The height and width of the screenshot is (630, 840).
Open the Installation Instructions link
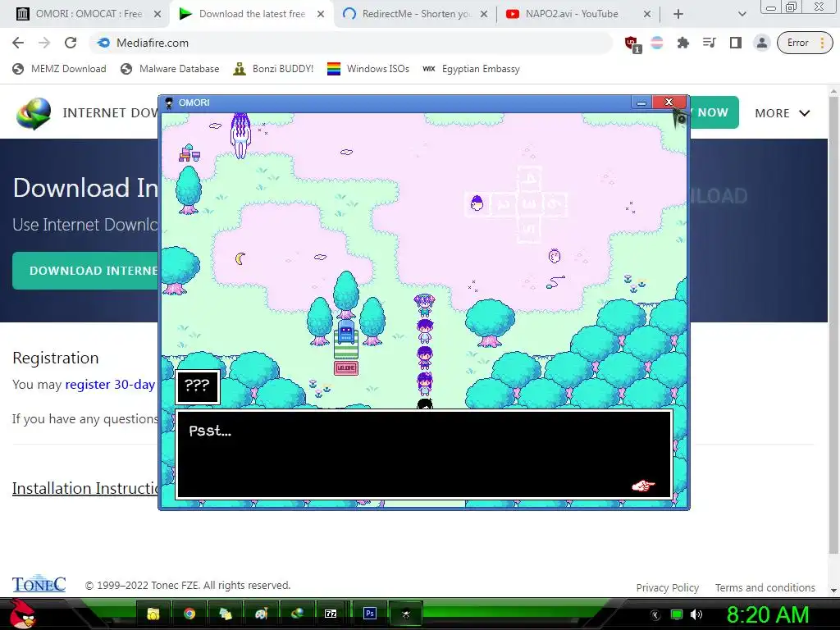click(x=85, y=488)
